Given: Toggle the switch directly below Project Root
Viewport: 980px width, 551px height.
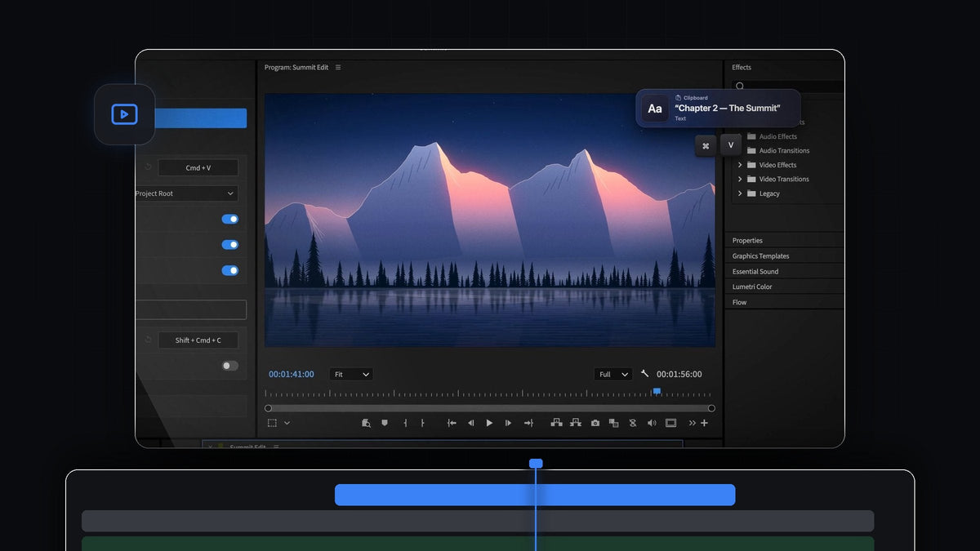Looking at the screenshot, I should pyautogui.click(x=230, y=219).
